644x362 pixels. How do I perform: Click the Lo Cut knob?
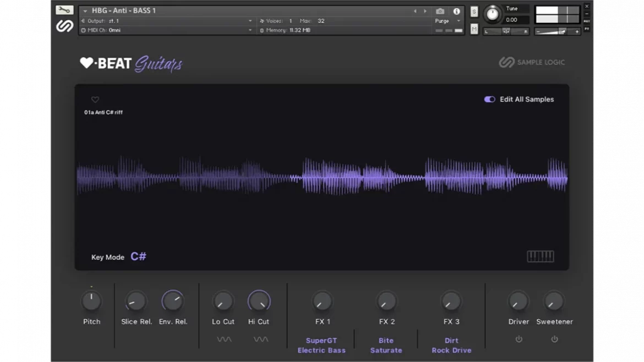pyautogui.click(x=223, y=301)
